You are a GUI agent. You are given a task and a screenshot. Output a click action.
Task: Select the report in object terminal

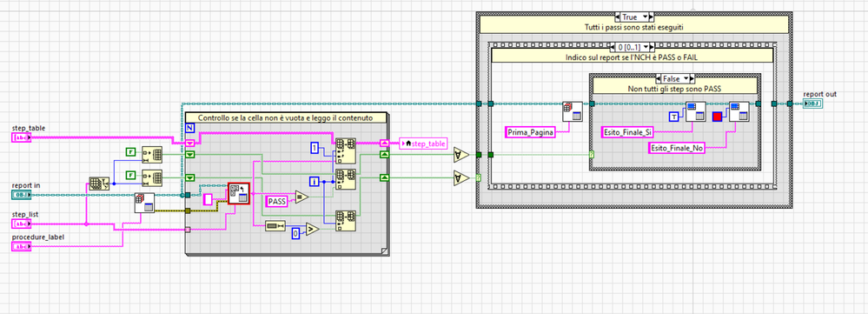[x=21, y=195]
